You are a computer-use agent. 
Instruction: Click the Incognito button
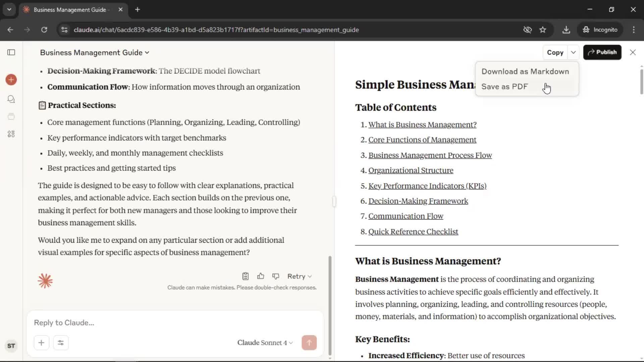(x=600, y=29)
